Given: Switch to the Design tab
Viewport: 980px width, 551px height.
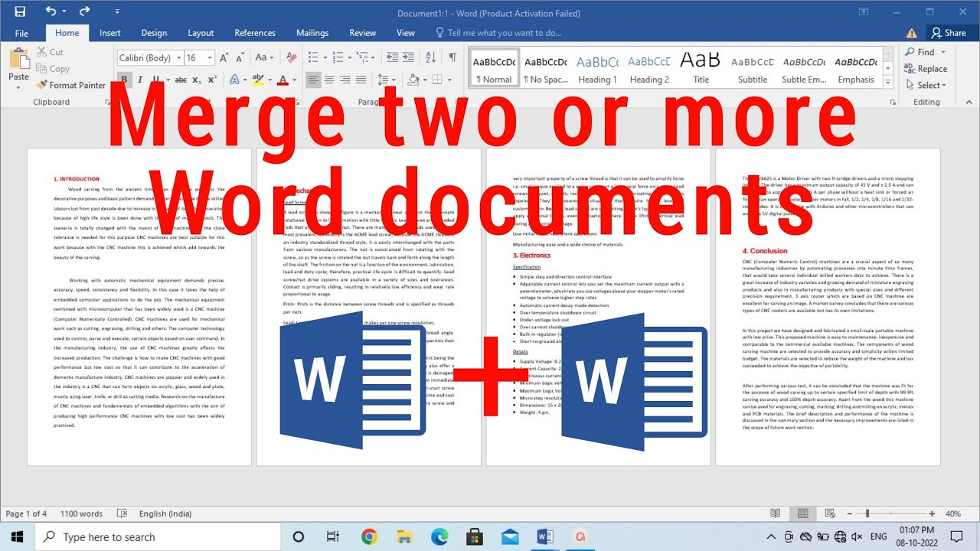Looking at the screenshot, I should pos(154,33).
